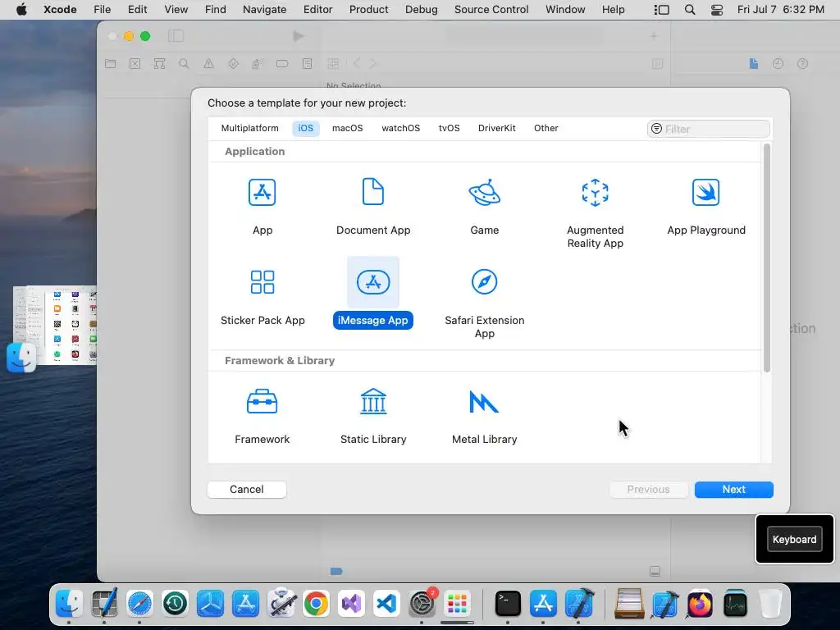The width and height of the screenshot is (840, 630).
Task: Switch to the tvOS tab
Action: pyautogui.click(x=449, y=128)
